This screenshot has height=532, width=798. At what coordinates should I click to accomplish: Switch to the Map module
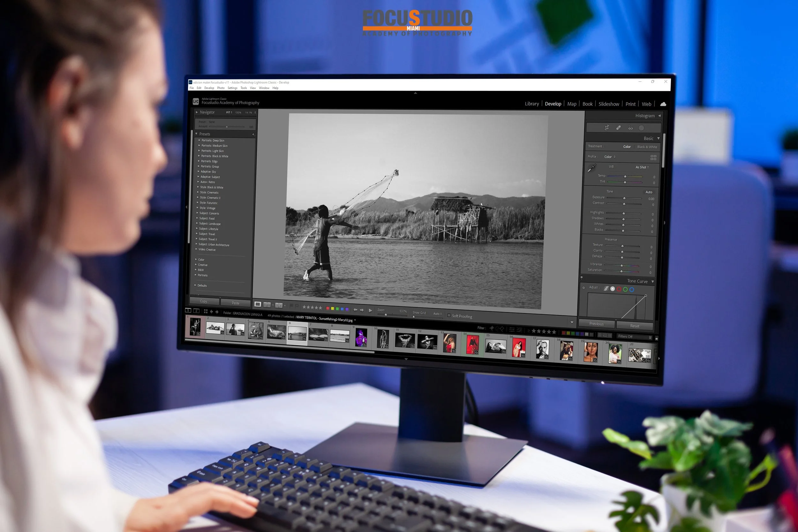[x=572, y=104]
